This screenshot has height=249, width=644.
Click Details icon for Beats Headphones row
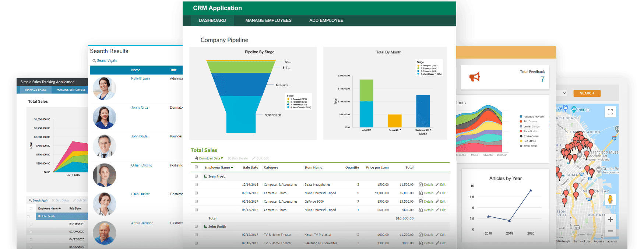pyautogui.click(x=421, y=185)
